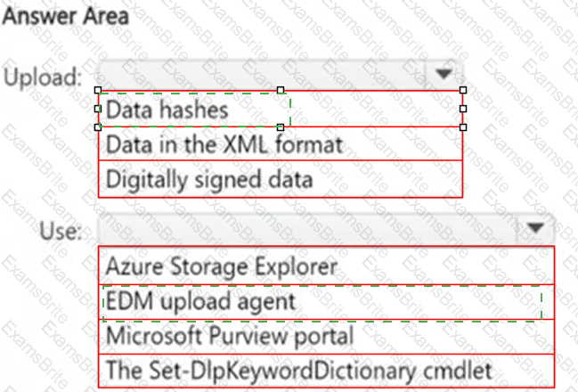This screenshot has height=392, width=578.
Task: Click the top-right selection resize handle
Action: [x=463, y=90]
